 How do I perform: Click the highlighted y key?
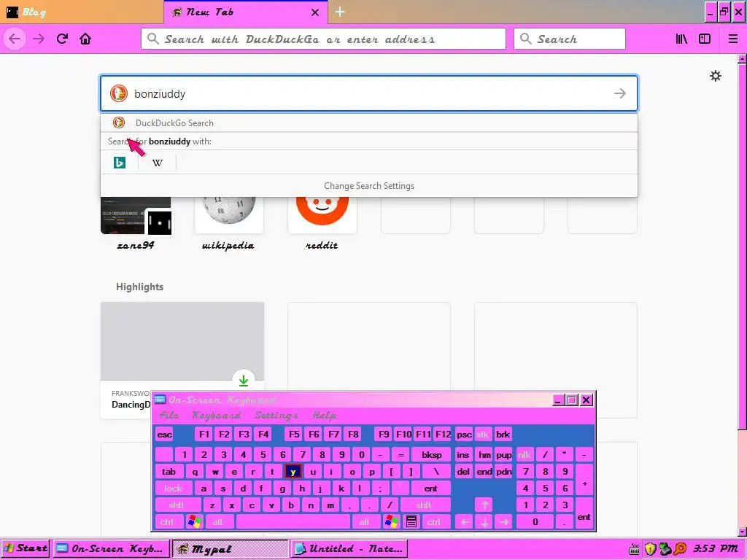[293, 472]
